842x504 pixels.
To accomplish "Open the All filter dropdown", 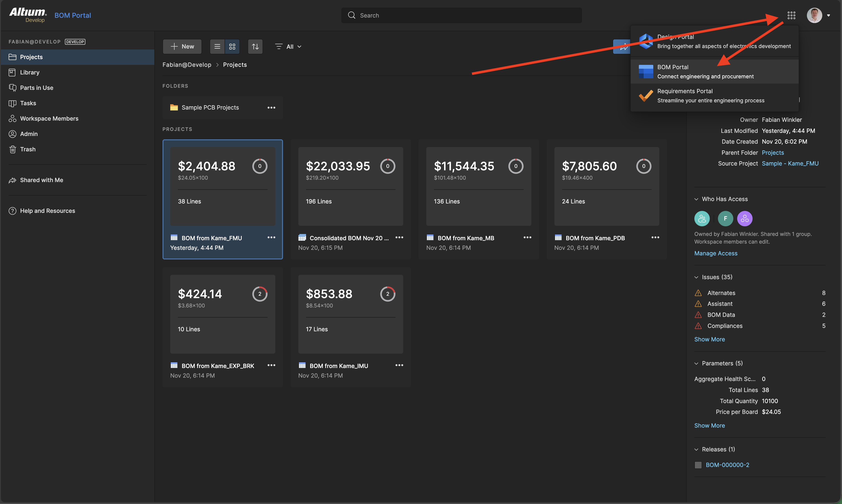I will (x=288, y=47).
